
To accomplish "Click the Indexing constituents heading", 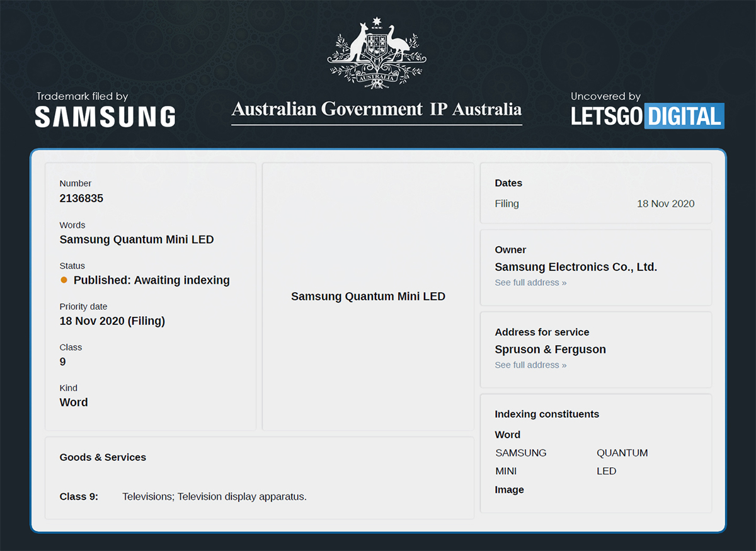I will pyautogui.click(x=547, y=414).
